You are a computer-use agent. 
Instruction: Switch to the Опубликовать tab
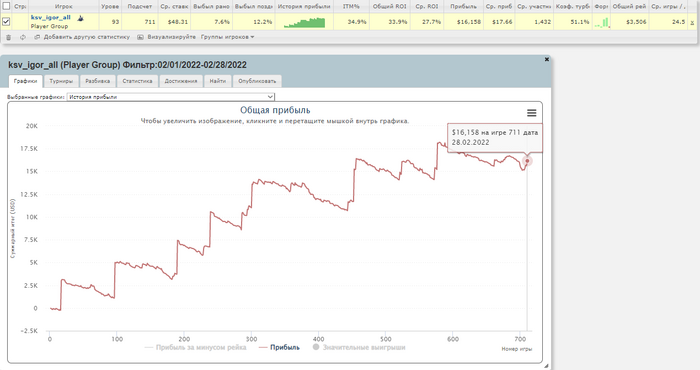[257, 81]
